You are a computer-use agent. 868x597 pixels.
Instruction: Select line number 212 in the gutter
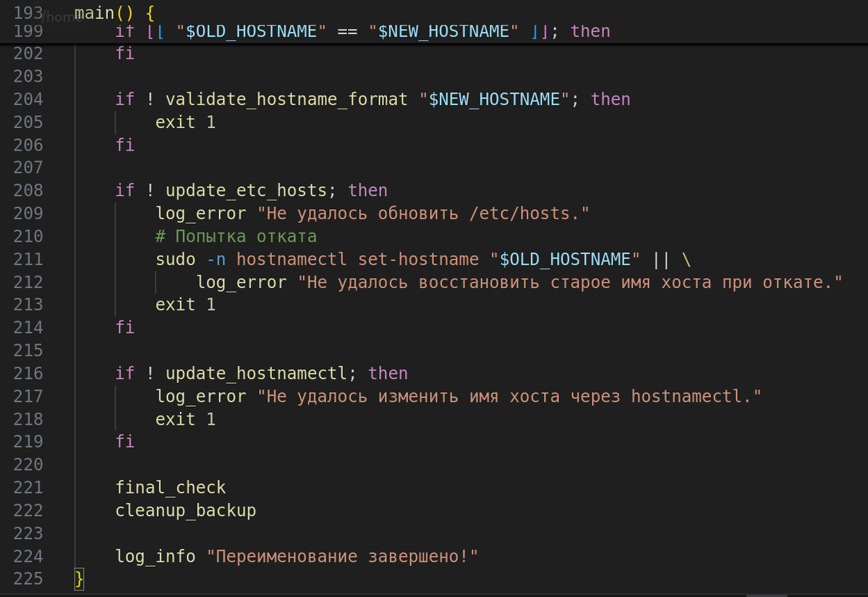pos(29,282)
